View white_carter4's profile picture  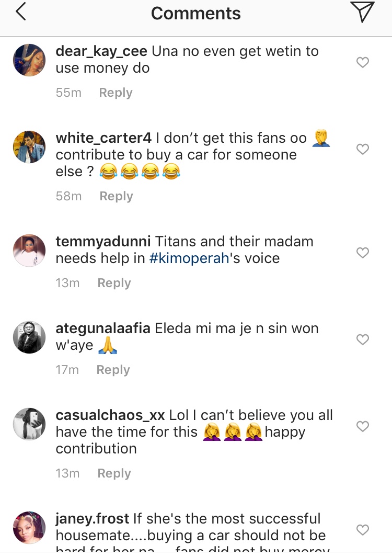coord(29,147)
